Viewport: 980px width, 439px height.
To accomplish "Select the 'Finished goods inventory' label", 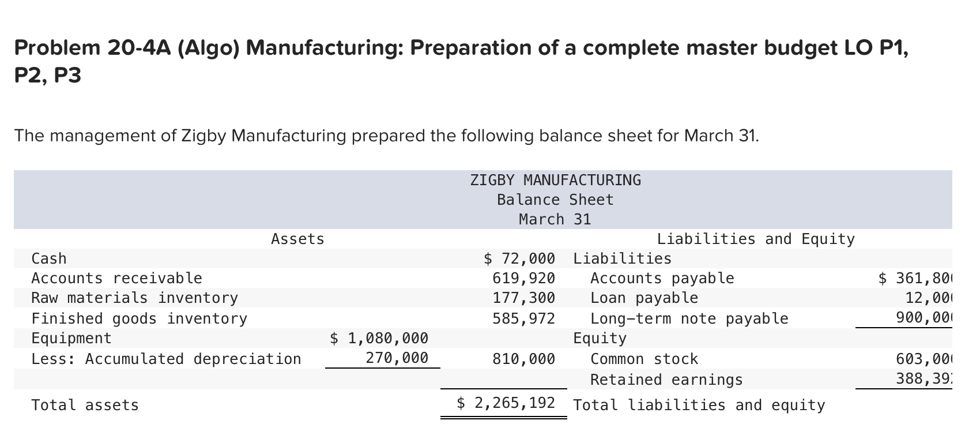I will [139, 318].
